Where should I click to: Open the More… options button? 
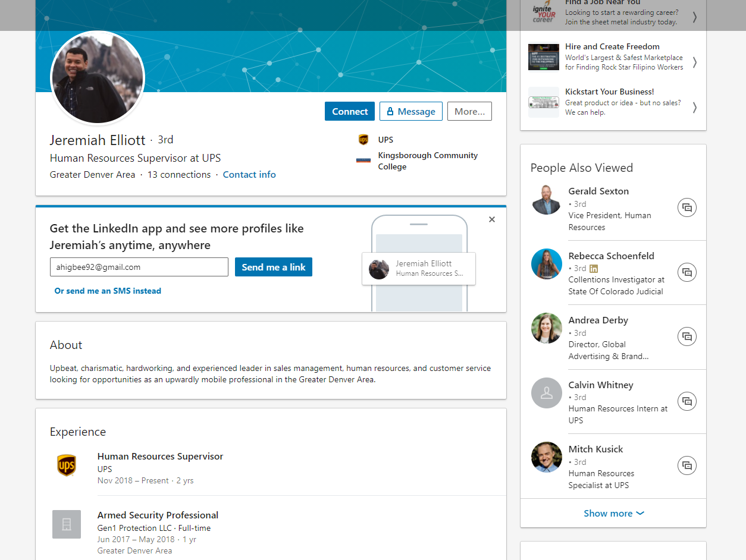tap(469, 111)
